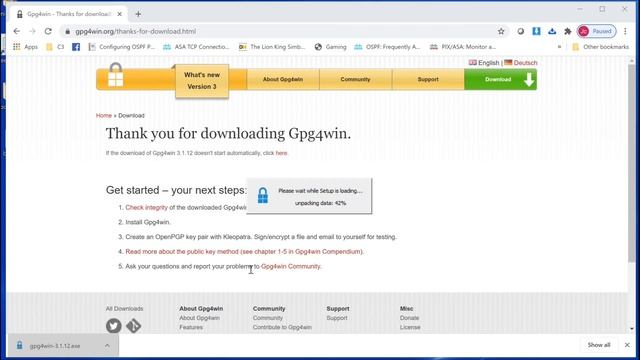The width and height of the screenshot is (640, 360).
Task: Go back using the browser back arrow
Action: click(17, 31)
